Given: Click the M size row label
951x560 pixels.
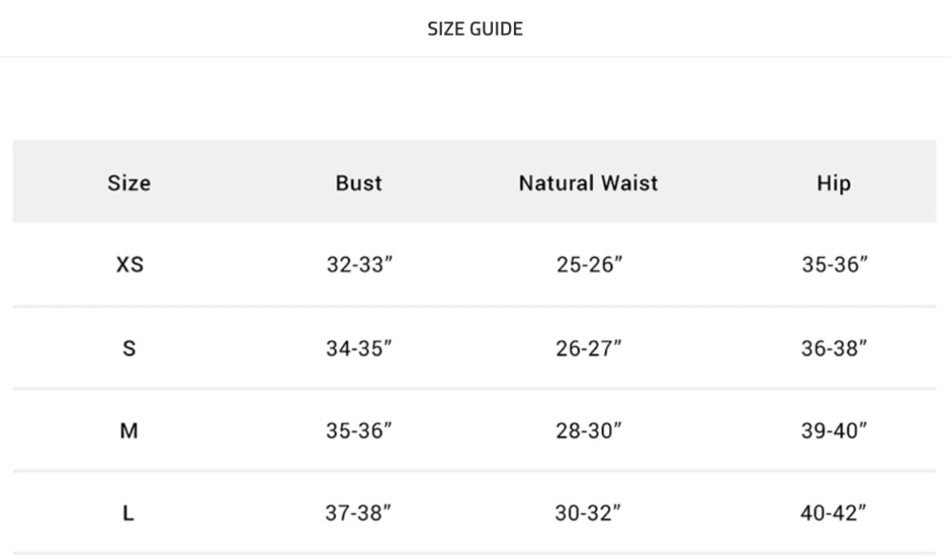Looking at the screenshot, I should (129, 431).
